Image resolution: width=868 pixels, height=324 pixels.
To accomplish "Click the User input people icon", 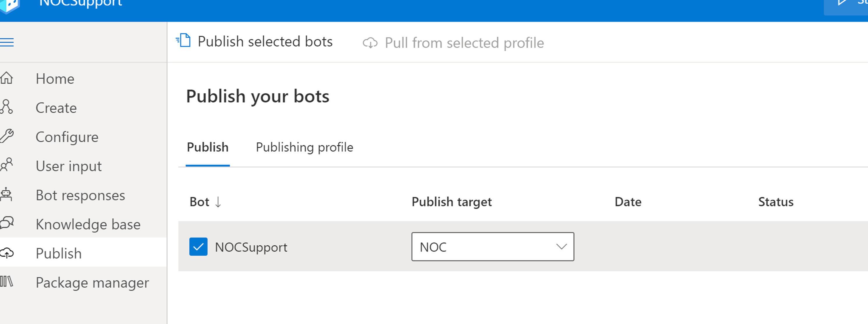I will coord(7,165).
